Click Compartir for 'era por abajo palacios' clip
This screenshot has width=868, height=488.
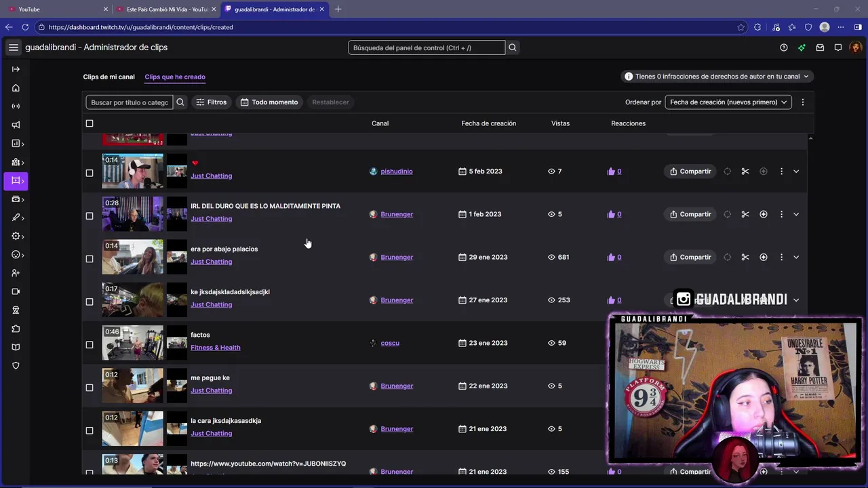[690, 258]
